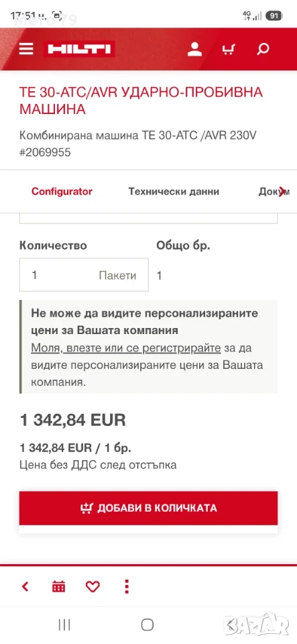This screenshot has height=644, width=297.
Task: Switch to the Configurator tab
Action: [x=62, y=191]
